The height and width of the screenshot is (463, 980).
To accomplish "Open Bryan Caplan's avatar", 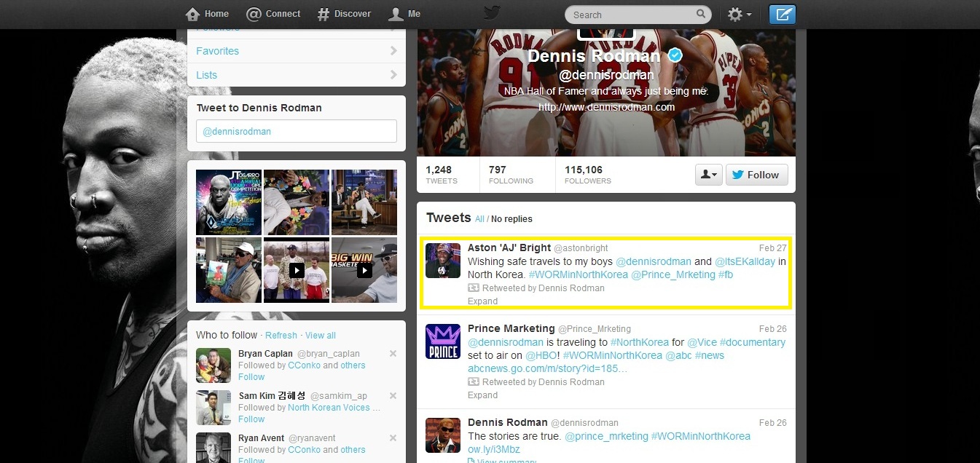I will (x=213, y=365).
